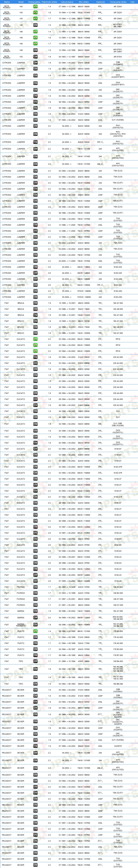Click the petrol icon in Alfa Romeo 145 1.4 row

tap(35, 6)
